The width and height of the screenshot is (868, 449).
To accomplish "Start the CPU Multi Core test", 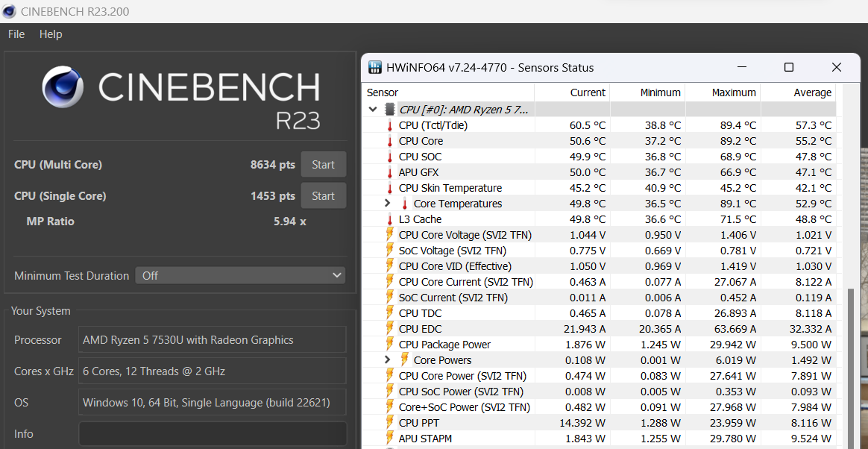I will click(x=324, y=164).
